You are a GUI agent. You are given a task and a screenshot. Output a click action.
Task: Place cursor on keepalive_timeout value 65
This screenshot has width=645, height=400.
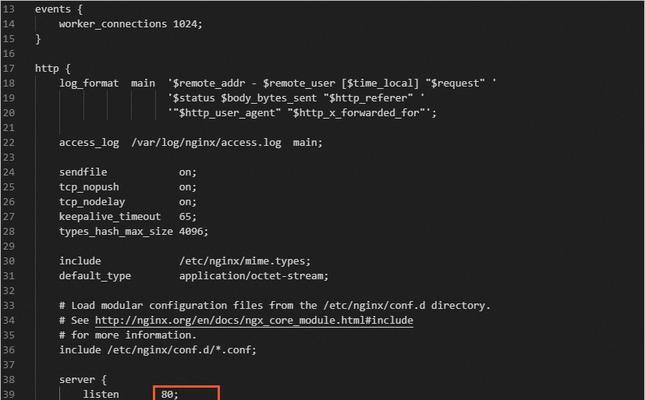188,217
